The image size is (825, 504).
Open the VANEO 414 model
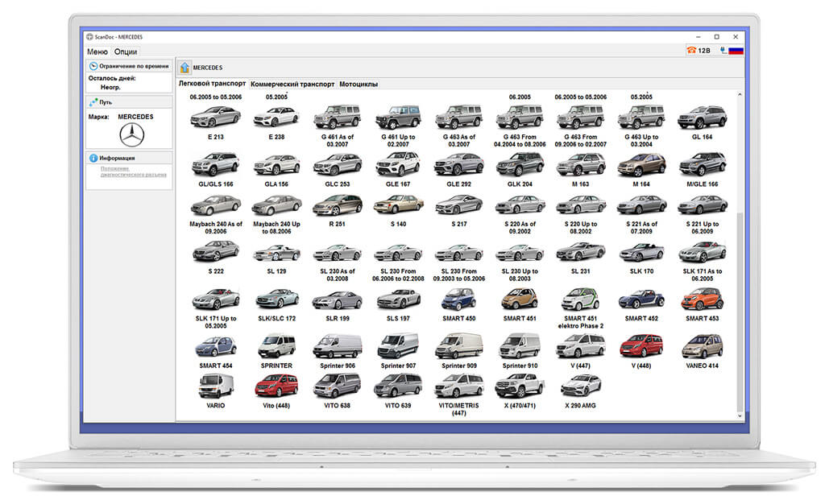[x=702, y=346]
